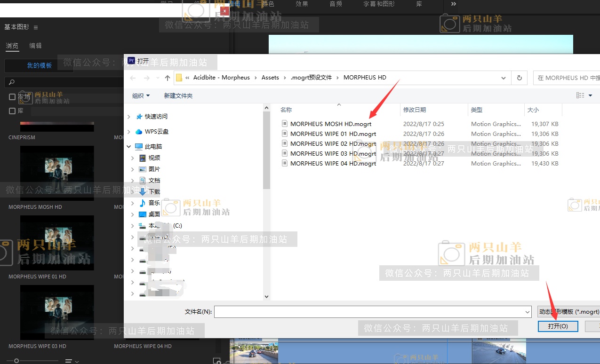Click the Up one level arrow
The width and height of the screenshot is (600, 364).
point(168,78)
